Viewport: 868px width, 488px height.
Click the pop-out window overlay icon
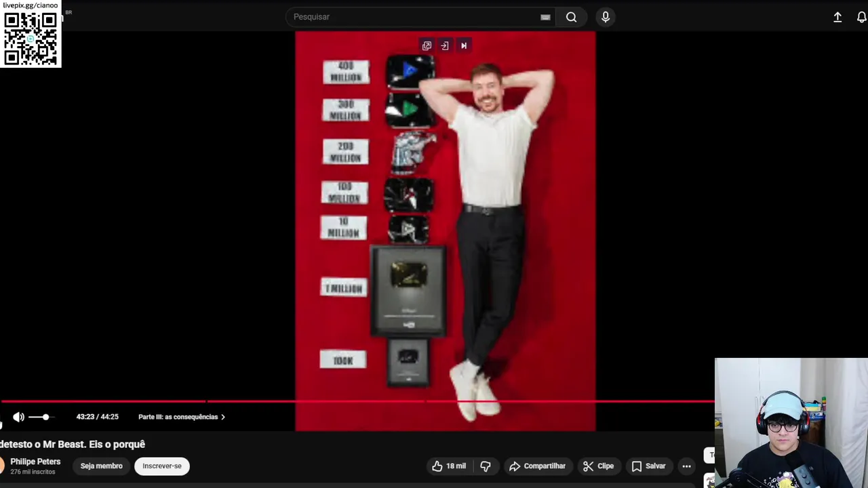tap(427, 46)
